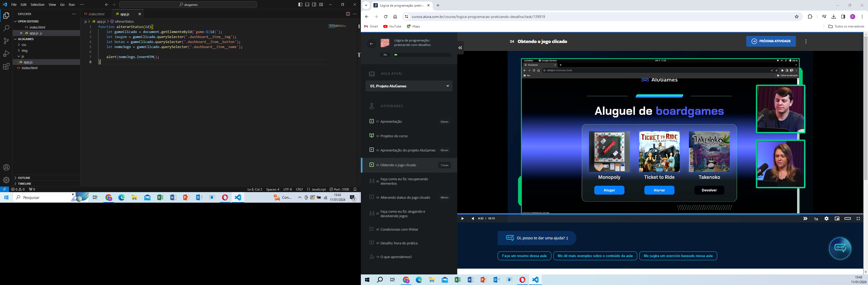The image size is (868, 285).
Task: Collapse the Alura course sidebar
Action: pyautogui.click(x=460, y=48)
